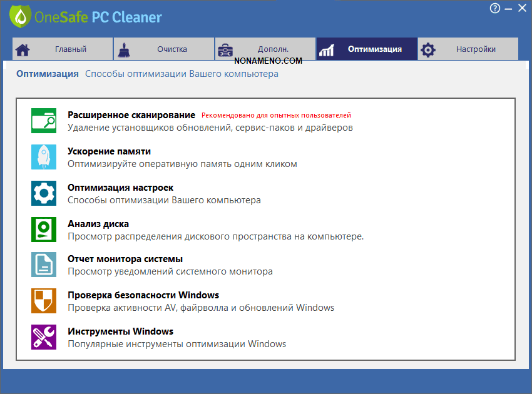Select the Проверка безопасности Windows title
The width and height of the screenshot is (532, 394).
click(143, 295)
